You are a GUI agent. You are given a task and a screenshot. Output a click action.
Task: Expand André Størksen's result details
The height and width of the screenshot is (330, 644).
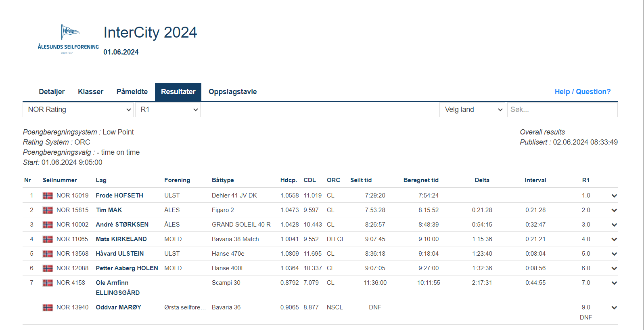pyautogui.click(x=614, y=225)
